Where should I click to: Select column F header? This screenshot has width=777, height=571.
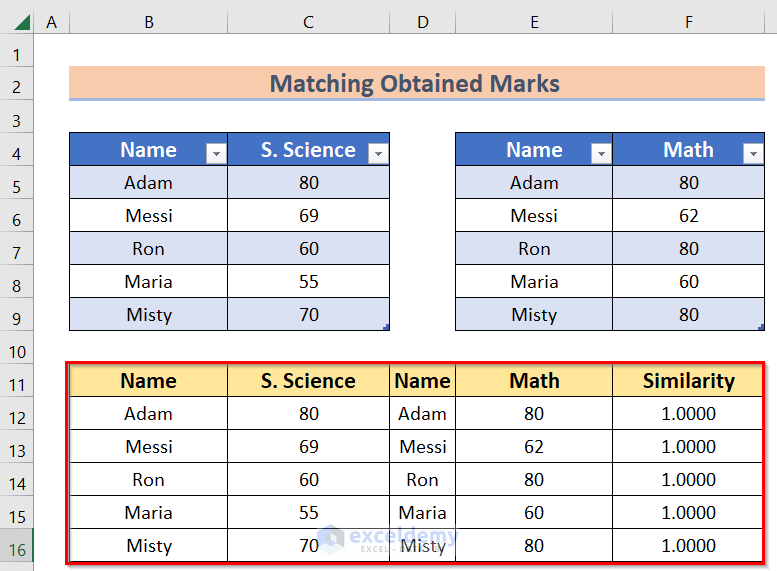click(688, 21)
